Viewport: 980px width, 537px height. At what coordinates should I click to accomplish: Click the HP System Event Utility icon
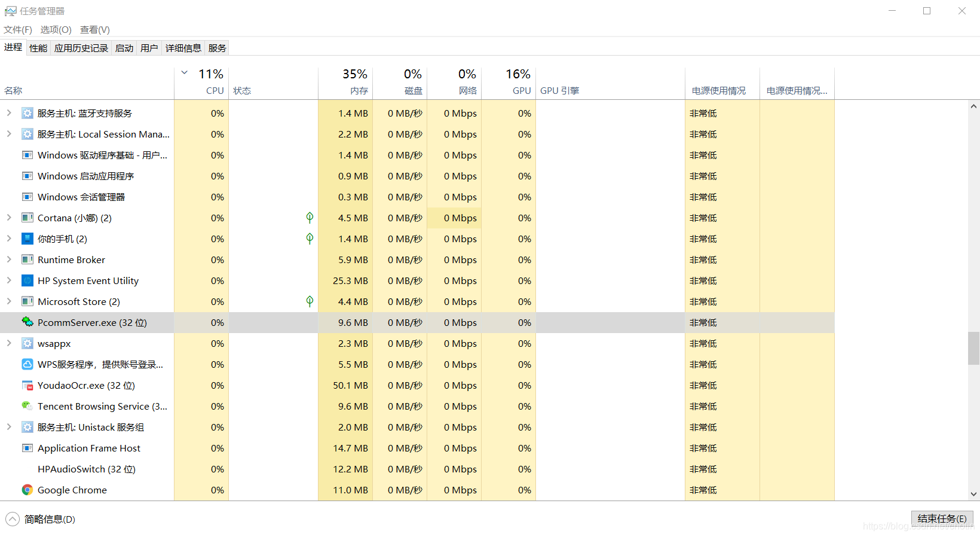point(27,280)
